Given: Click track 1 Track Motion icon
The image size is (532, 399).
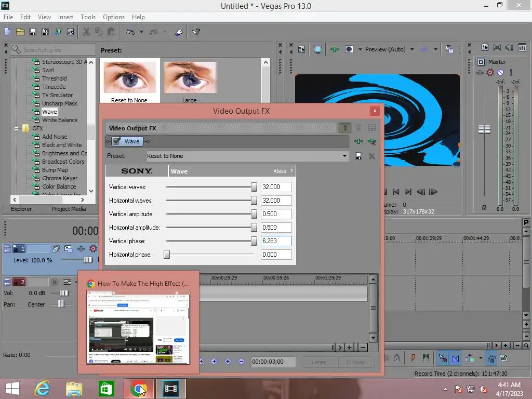Looking at the screenshot, I should 68,249.
